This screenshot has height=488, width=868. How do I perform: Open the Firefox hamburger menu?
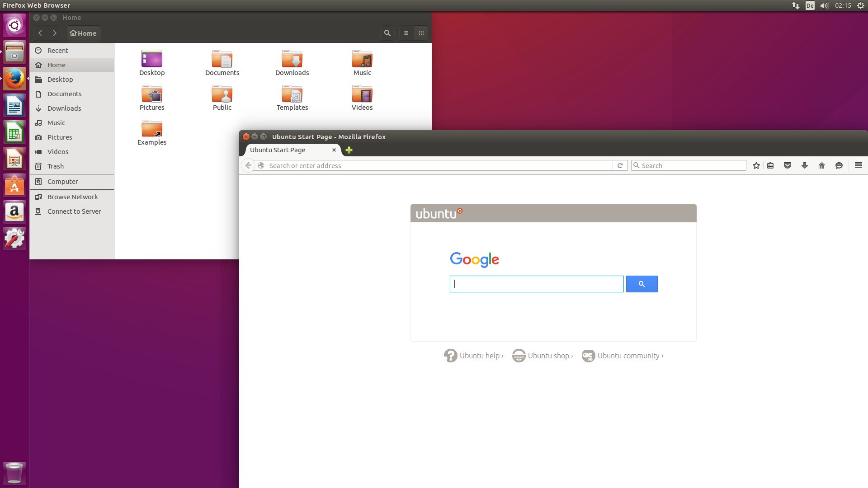click(859, 165)
